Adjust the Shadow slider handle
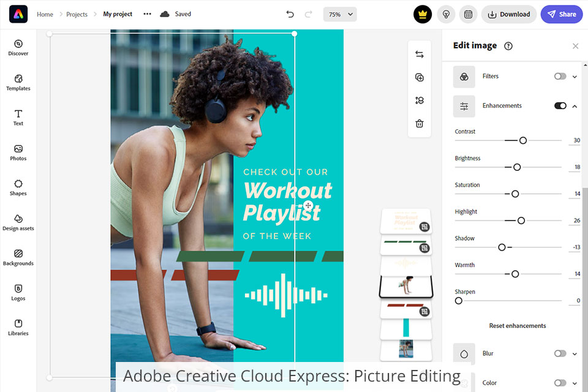Viewport: 588px width, 392px height. 502,247
